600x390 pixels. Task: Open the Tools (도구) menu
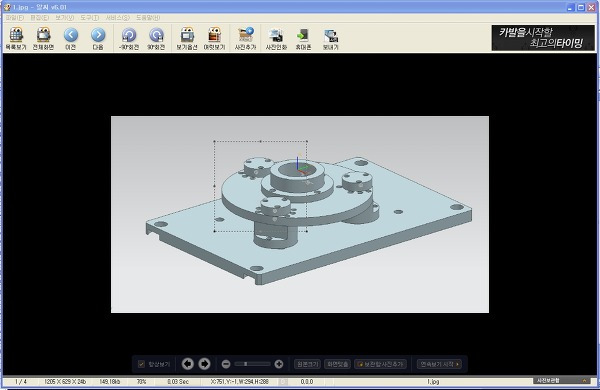pyautogui.click(x=90, y=18)
